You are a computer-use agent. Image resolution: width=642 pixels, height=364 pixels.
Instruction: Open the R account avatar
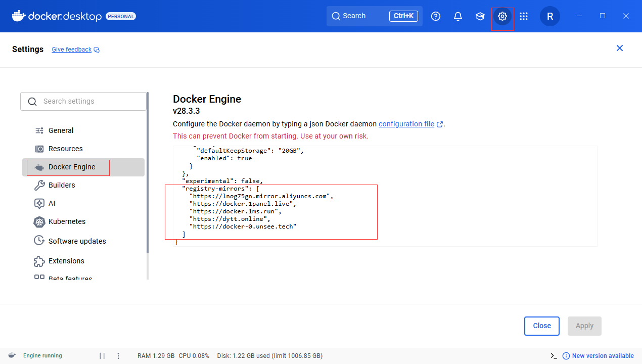[x=550, y=16]
